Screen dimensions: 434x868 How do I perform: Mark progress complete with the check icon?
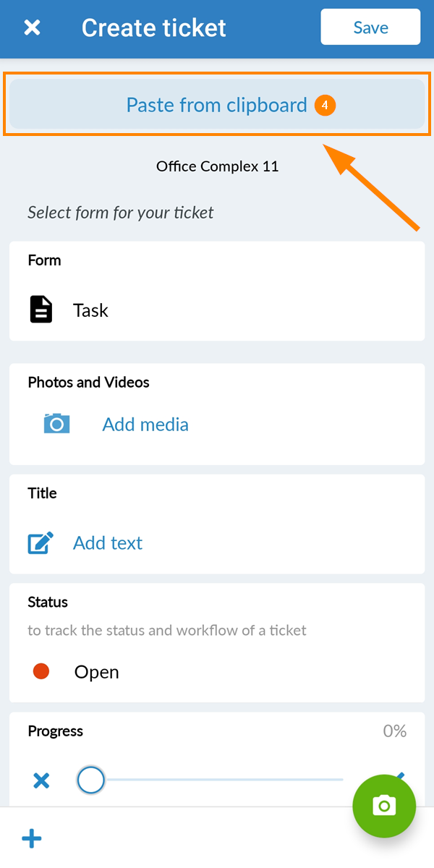click(400, 776)
